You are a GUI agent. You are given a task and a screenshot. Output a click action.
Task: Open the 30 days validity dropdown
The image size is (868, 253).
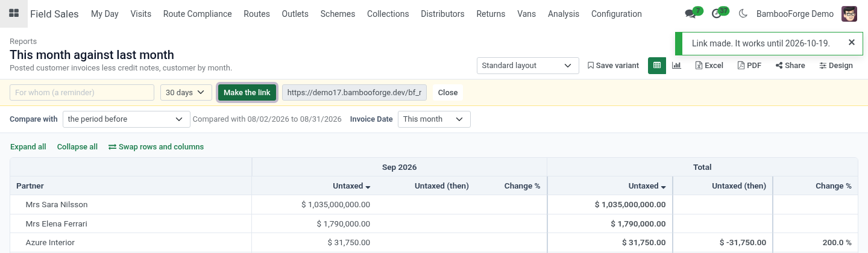point(186,93)
